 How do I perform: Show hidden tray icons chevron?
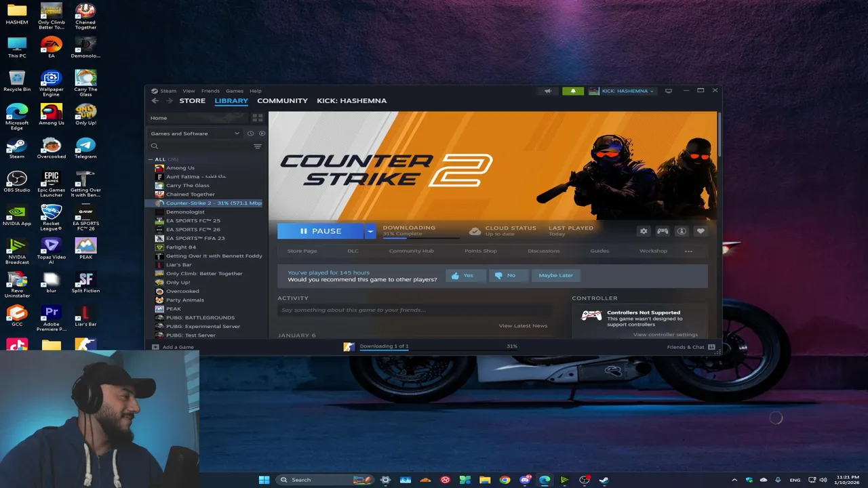tap(734, 480)
